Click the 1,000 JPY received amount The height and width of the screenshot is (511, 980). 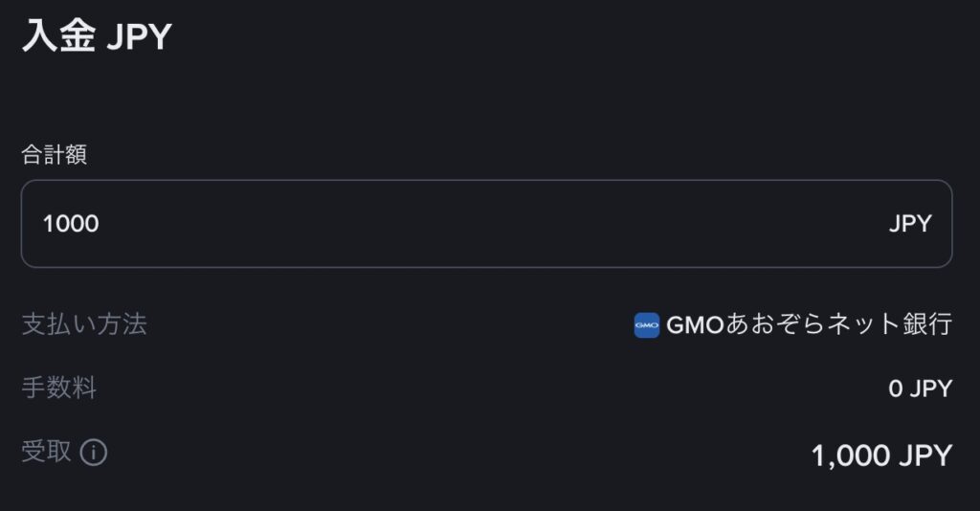881,455
